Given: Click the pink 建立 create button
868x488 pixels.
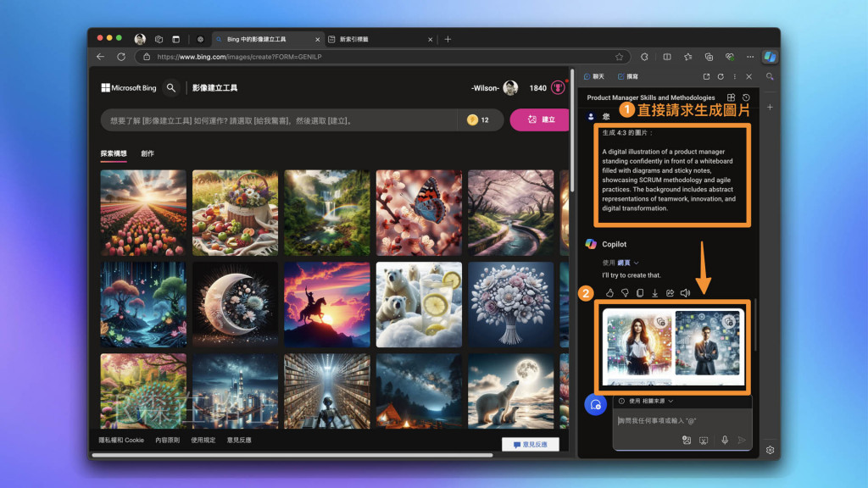Looking at the screenshot, I should tap(540, 119).
